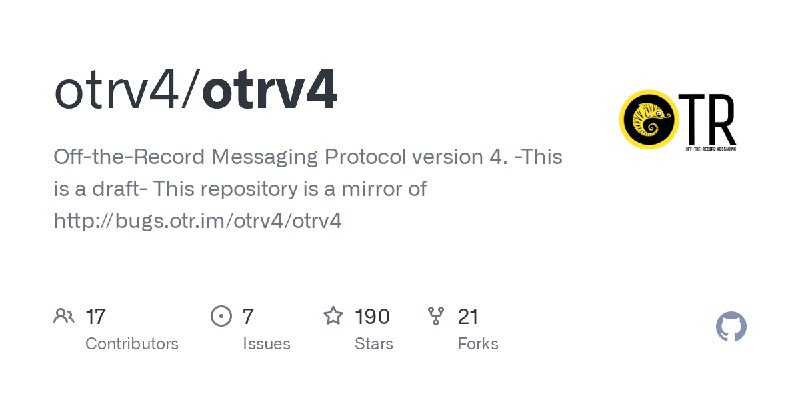Click the GitHub octocat logo
Screen dimensions: 800x400
[x=731, y=327]
